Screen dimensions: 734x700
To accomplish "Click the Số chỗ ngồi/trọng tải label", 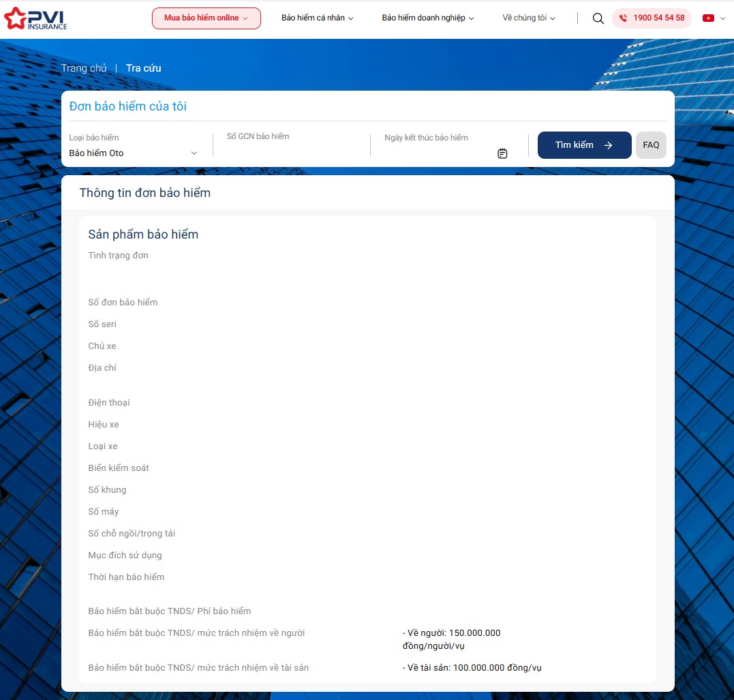I will pyautogui.click(x=132, y=533).
